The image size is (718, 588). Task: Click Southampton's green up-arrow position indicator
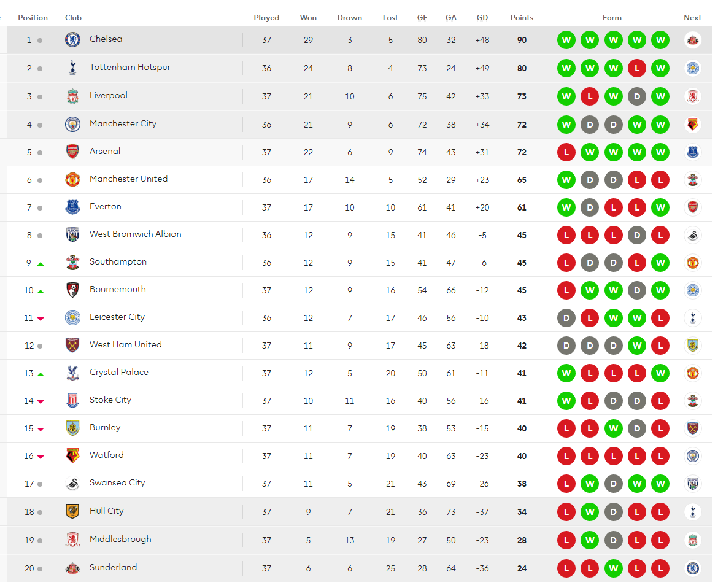point(41,264)
